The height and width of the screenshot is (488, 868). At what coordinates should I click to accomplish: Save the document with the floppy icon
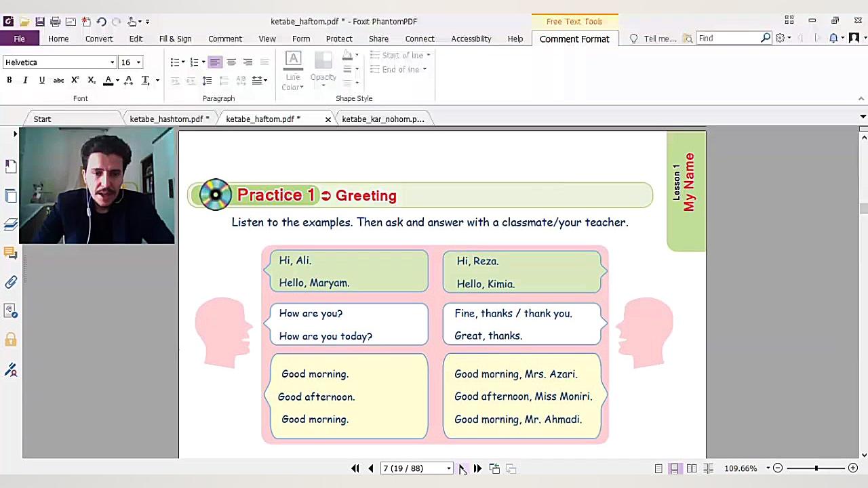[x=40, y=22]
